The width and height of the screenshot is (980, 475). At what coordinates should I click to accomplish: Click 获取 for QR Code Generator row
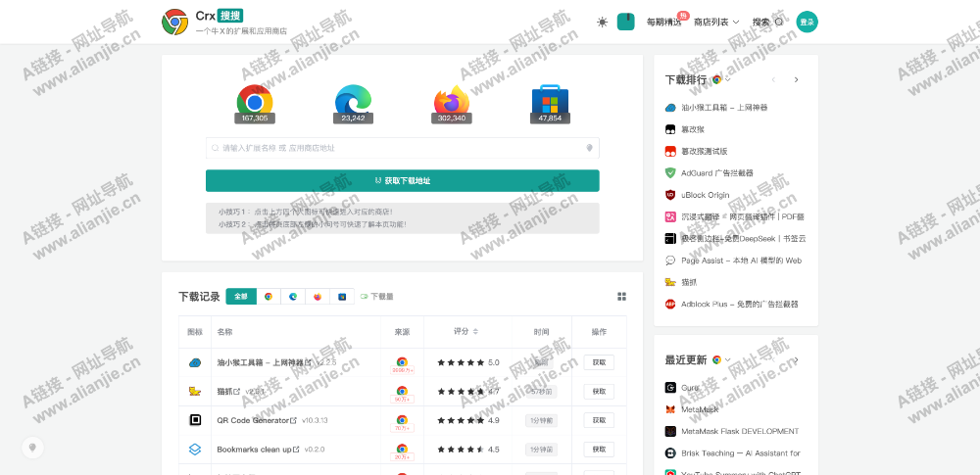tap(599, 420)
